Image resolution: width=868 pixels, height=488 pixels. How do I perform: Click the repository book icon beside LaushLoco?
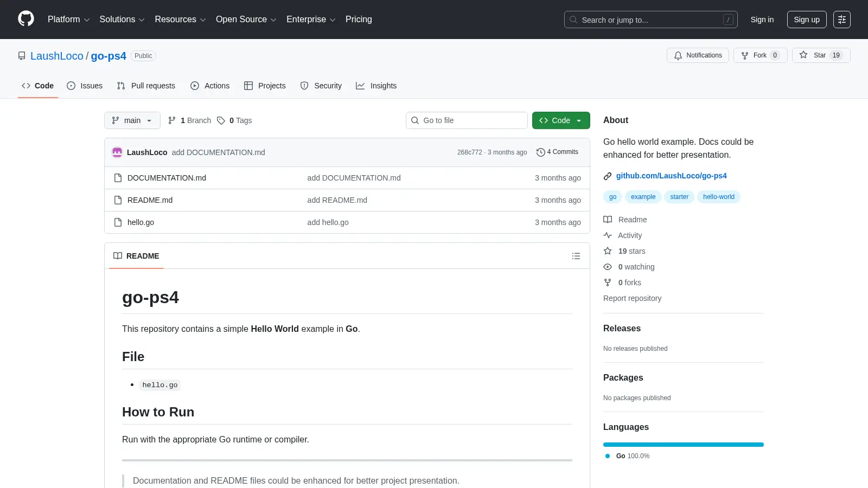22,56
